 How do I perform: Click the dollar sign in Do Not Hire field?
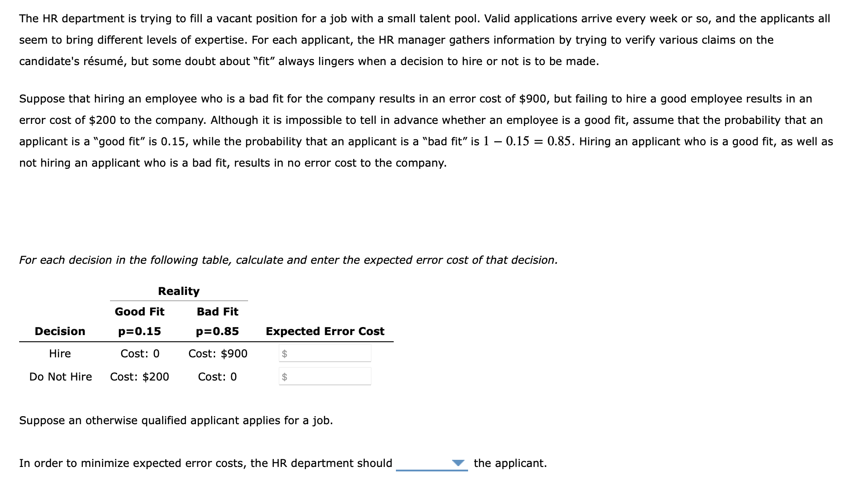pos(285,377)
